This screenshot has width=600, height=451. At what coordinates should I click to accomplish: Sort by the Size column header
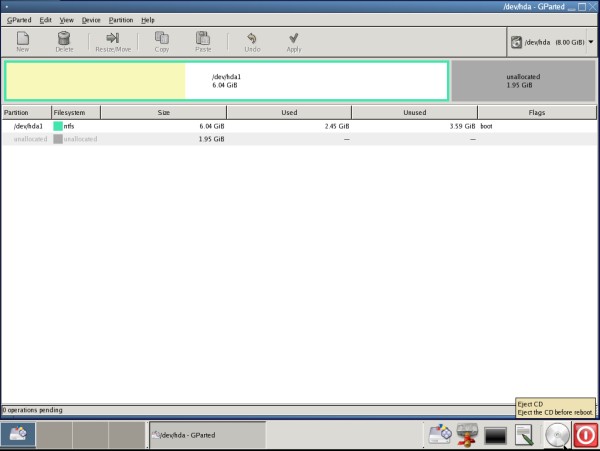click(163, 112)
